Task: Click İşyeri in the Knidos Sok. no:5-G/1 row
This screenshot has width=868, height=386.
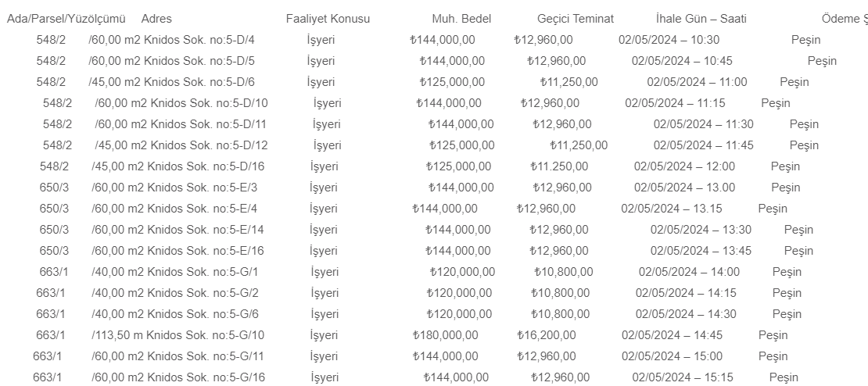Action: pyautogui.click(x=325, y=272)
